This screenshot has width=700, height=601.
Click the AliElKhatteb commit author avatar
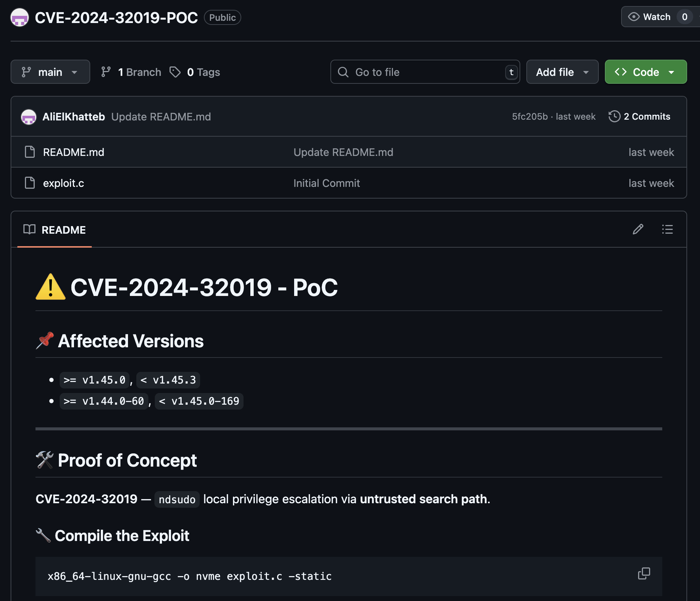pos(29,117)
